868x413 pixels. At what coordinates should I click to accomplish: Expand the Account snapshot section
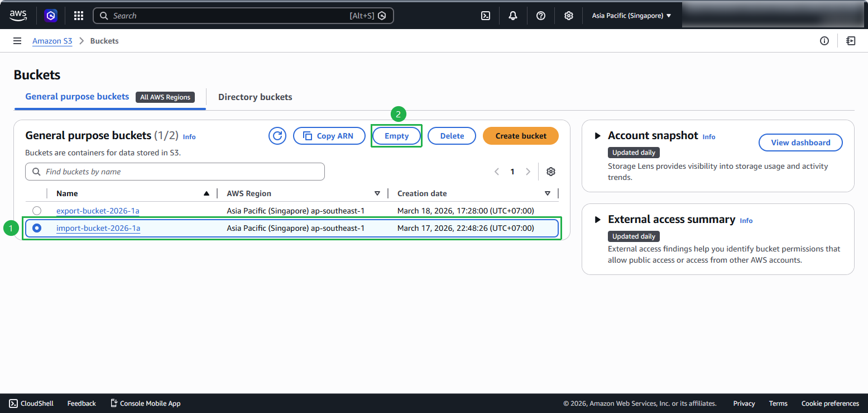pos(598,136)
